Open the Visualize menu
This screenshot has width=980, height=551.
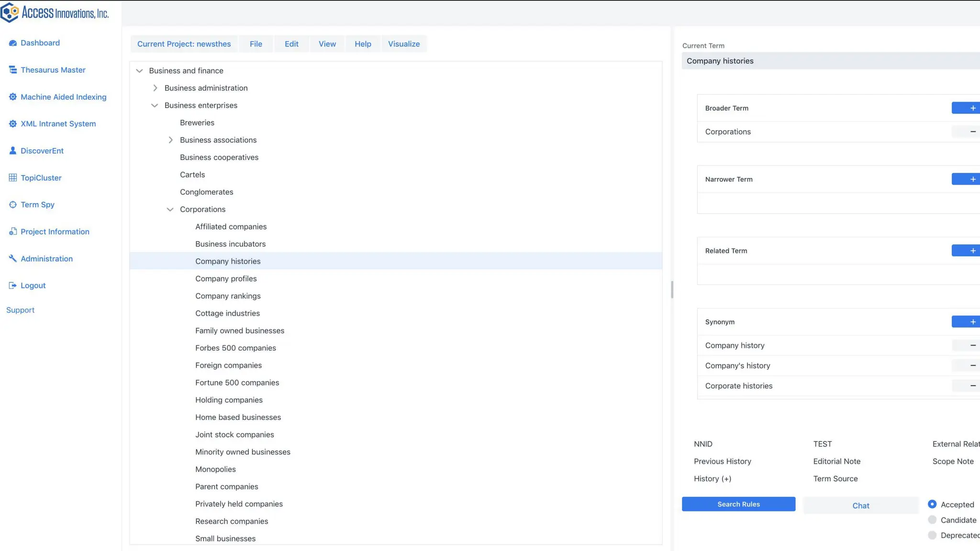pyautogui.click(x=403, y=44)
